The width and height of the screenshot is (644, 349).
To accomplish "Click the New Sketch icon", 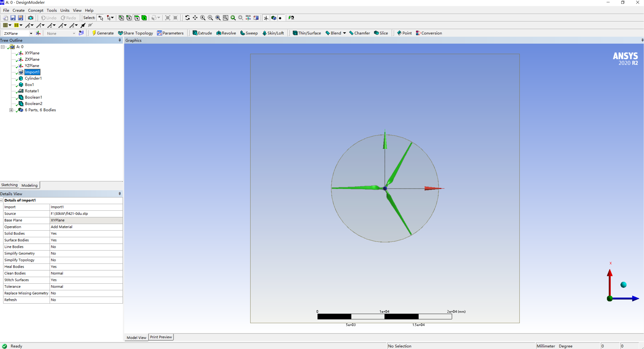I will [x=81, y=33].
